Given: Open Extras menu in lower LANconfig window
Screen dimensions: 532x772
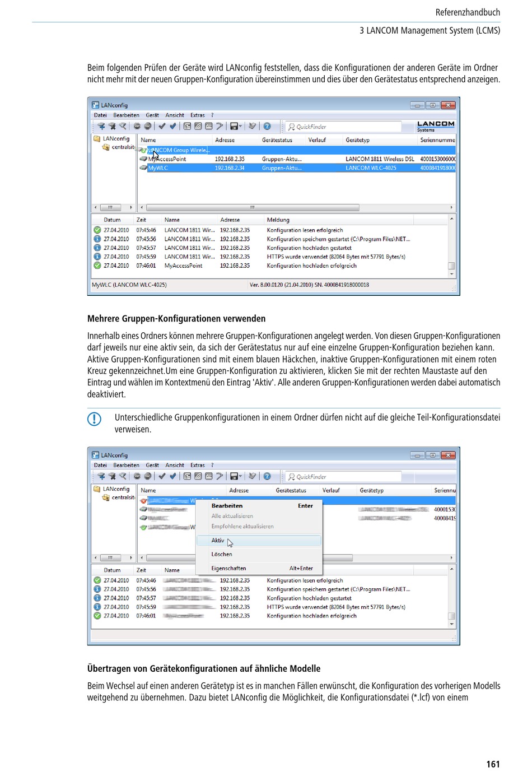Looking at the screenshot, I should click(x=198, y=465).
